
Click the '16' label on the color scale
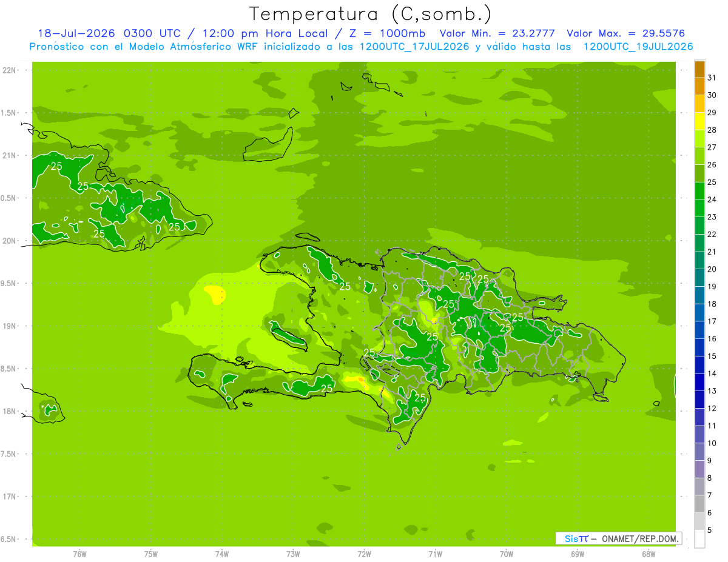712,339
